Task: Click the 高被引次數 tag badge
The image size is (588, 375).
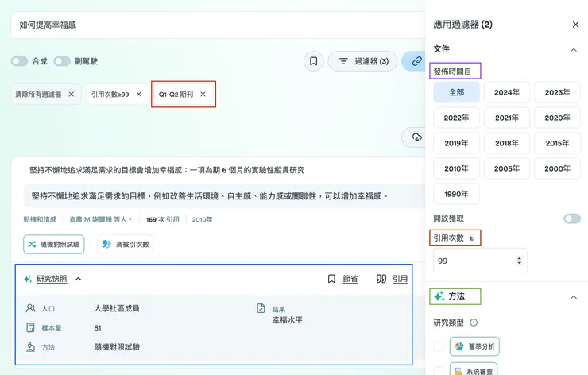Action: [126, 245]
